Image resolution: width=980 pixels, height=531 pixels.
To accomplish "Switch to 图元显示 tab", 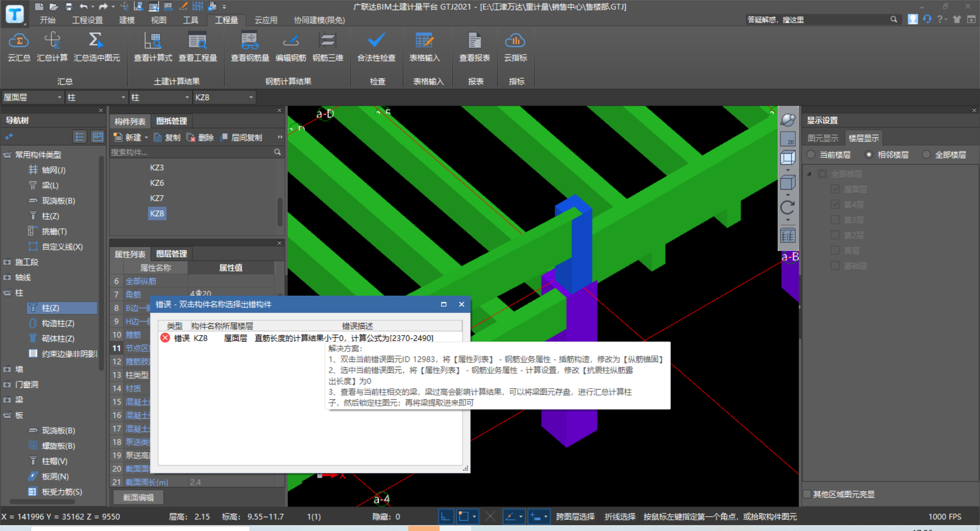I will pyautogui.click(x=823, y=138).
